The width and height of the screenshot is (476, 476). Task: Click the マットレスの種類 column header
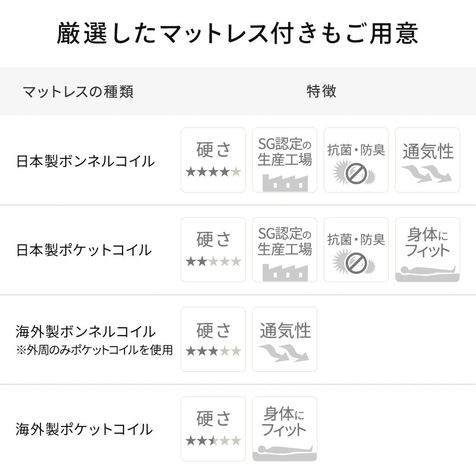point(78,91)
